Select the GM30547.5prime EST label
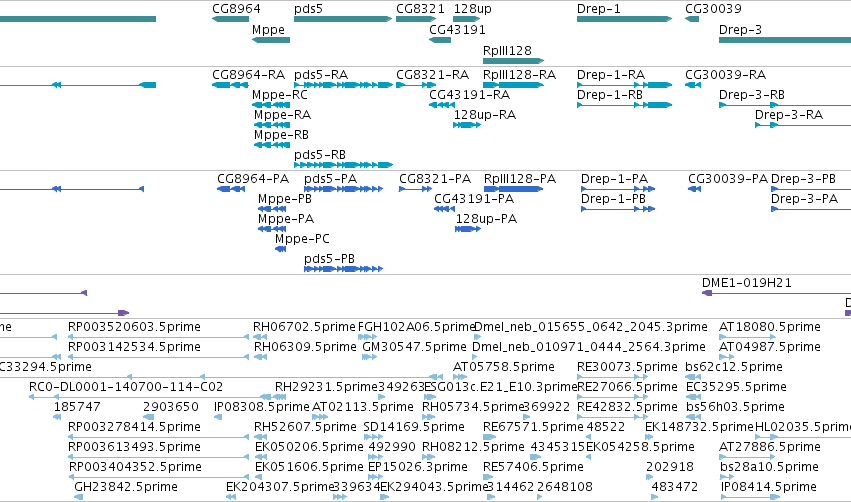 click(x=414, y=347)
